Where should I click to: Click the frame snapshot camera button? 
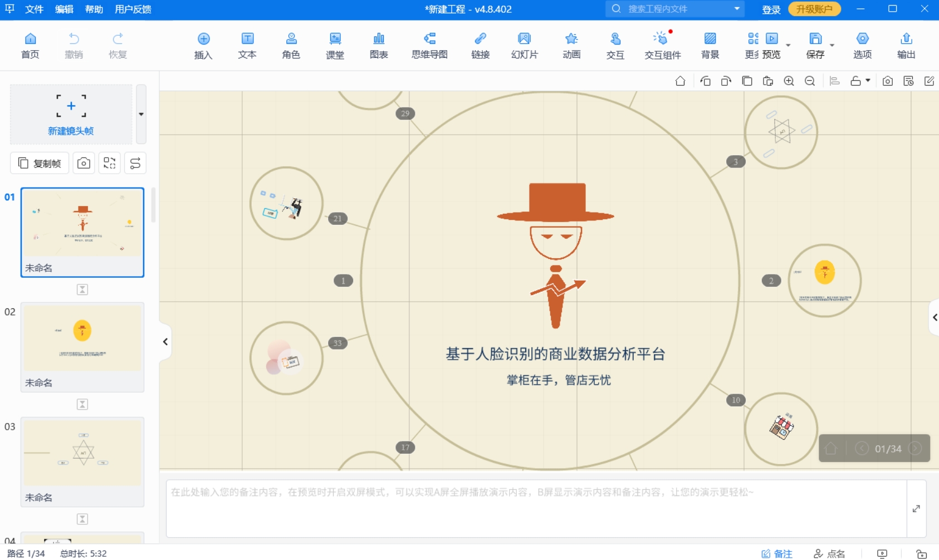point(84,163)
